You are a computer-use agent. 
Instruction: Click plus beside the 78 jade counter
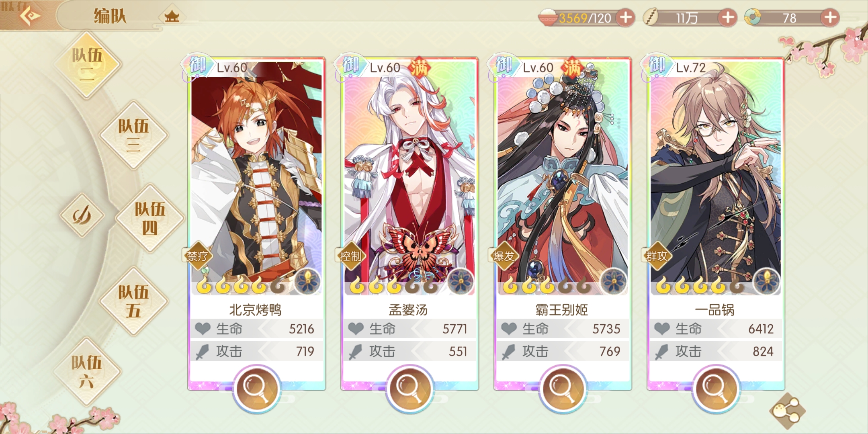coord(830,18)
